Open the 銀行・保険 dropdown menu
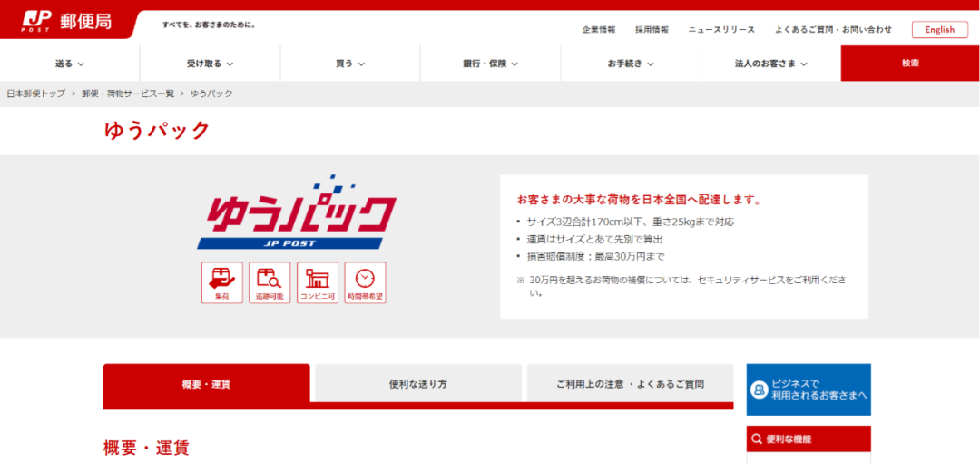The width and height of the screenshot is (980, 464). tap(491, 64)
